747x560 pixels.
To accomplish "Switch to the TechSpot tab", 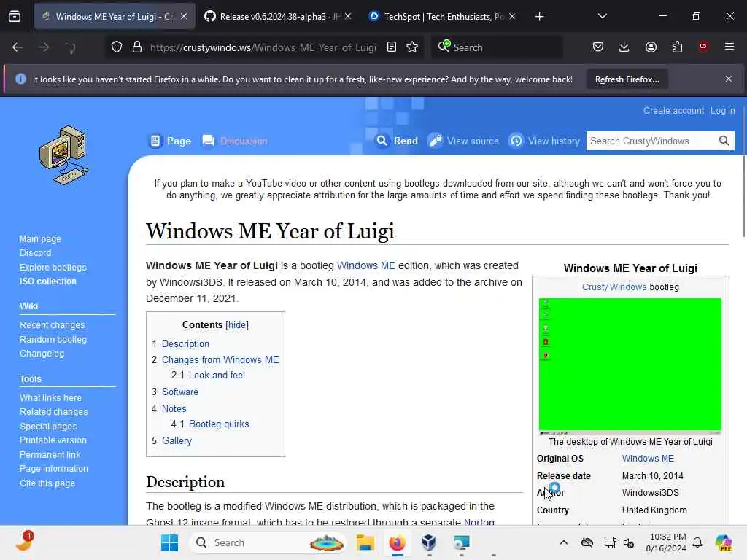I will (441, 17).
